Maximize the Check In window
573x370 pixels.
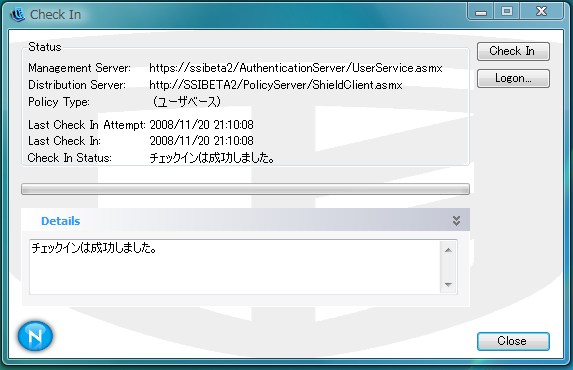point(507,11)
